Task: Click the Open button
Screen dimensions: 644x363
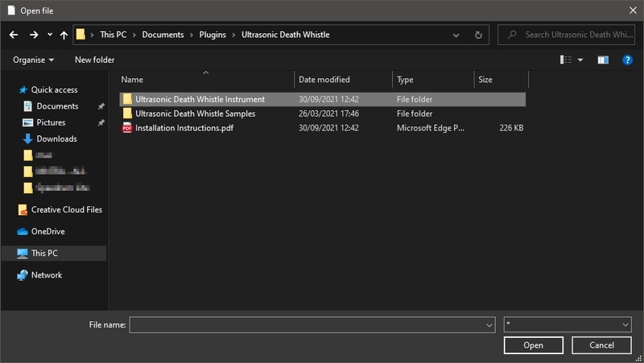Action: tap(534, 344)
